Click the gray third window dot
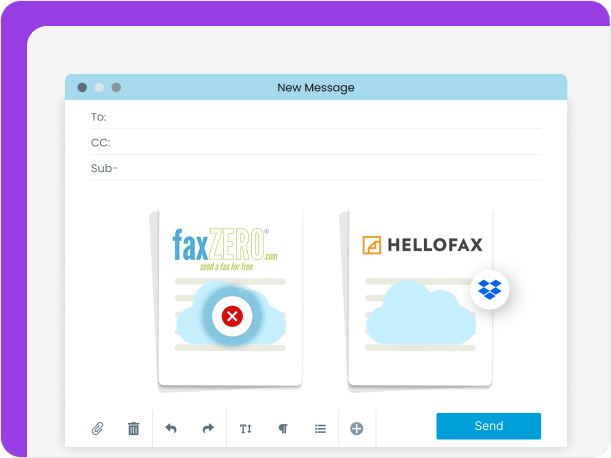The image size is (611, 458). (x=116, y=87)
